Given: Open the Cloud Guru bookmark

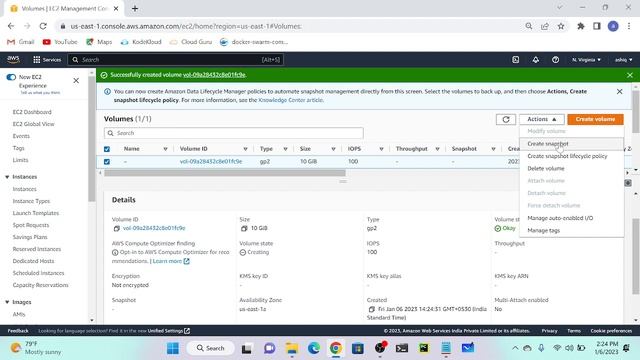Looking at the screenshot, I should point(191,42).
